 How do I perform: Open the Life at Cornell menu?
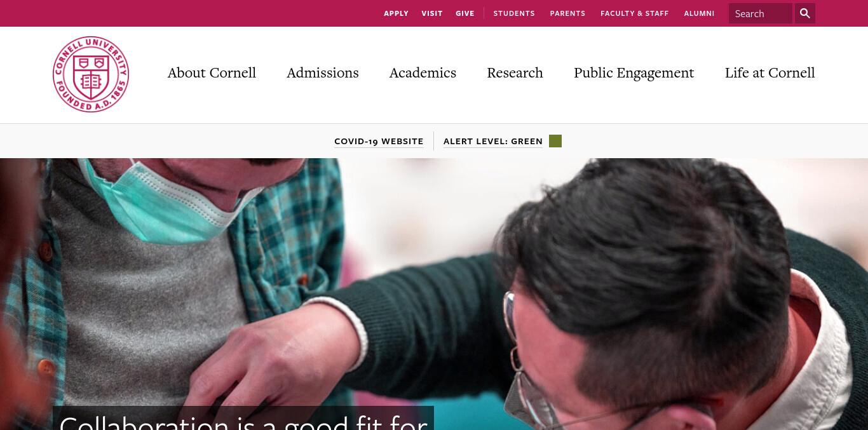pyautogui.click(x=770, y=73)
